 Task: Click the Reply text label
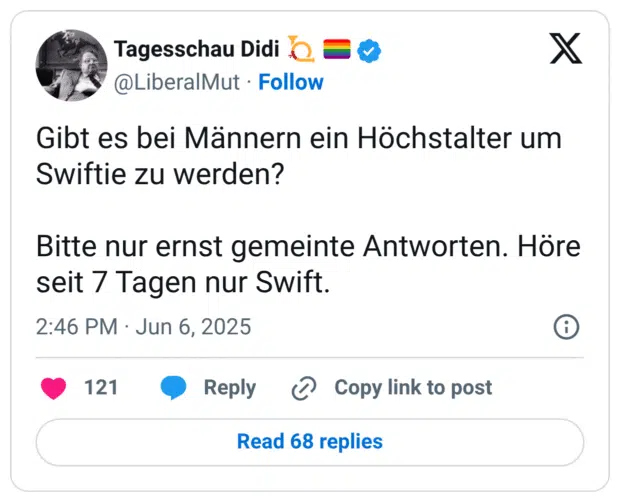coord(230,388)
